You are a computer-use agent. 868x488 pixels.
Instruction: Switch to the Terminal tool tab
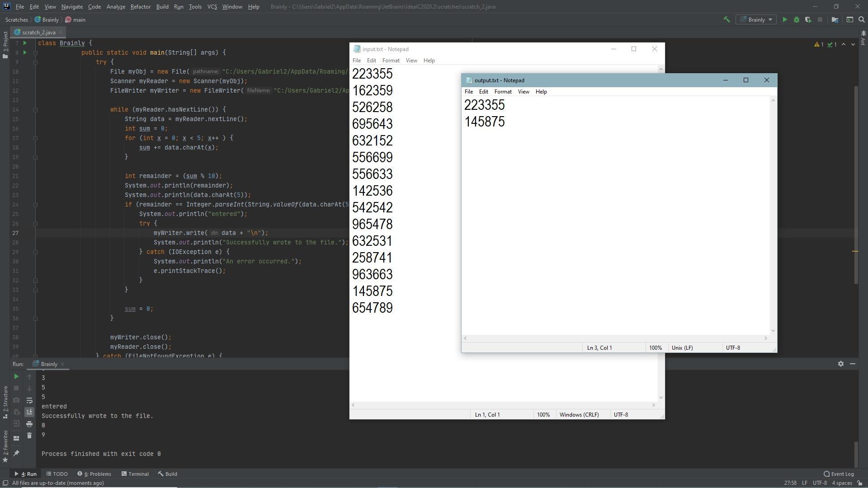tap(135, 474)
